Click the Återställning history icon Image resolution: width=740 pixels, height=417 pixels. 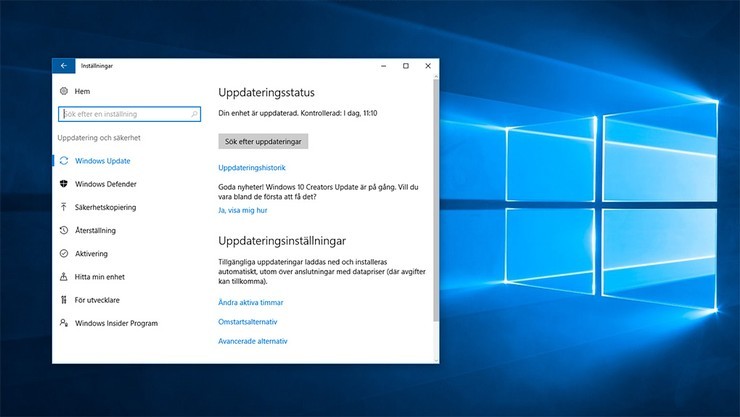click(x=64, y=230)
